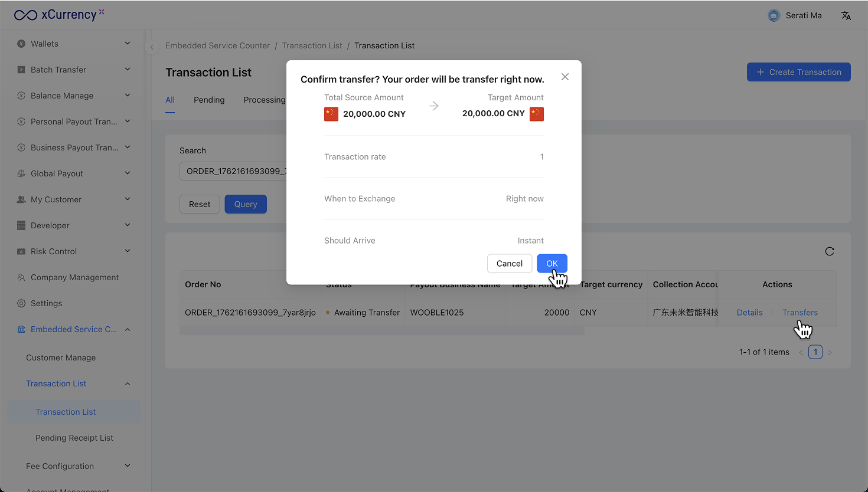Click the language translation icon

[x=846, y=16]
